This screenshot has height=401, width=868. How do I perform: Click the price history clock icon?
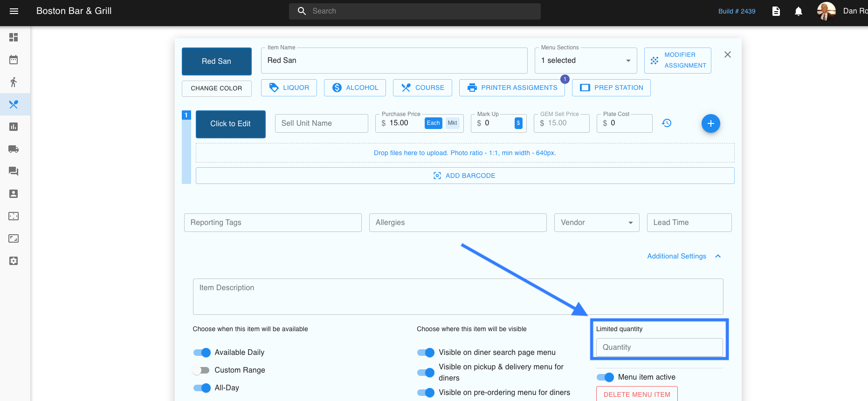[667, 123]
